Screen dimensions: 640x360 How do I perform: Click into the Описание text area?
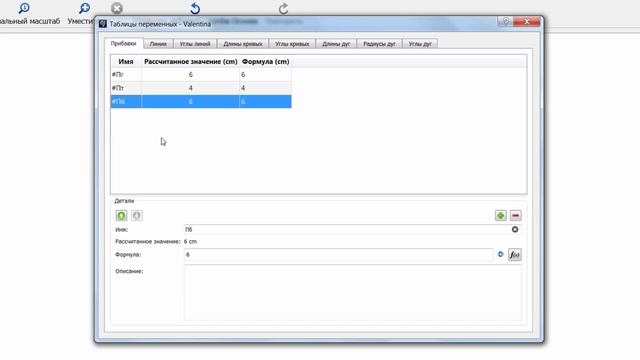pos(353,293)
